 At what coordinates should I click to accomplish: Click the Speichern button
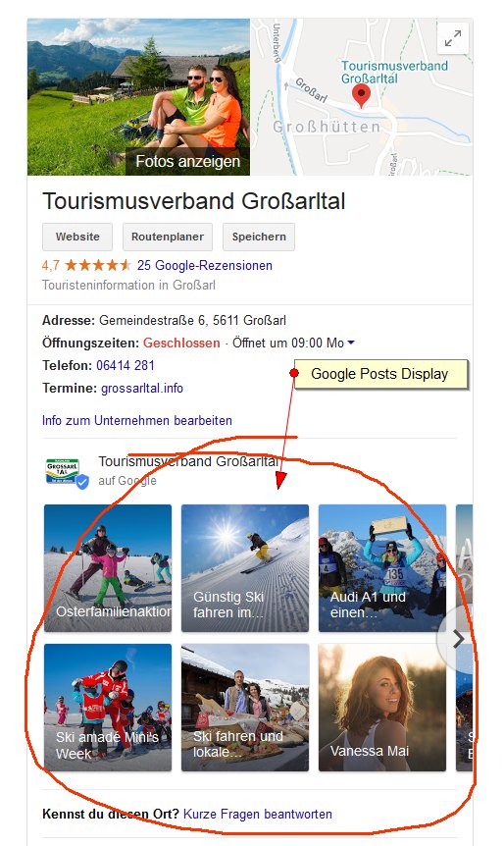point(259,237)
